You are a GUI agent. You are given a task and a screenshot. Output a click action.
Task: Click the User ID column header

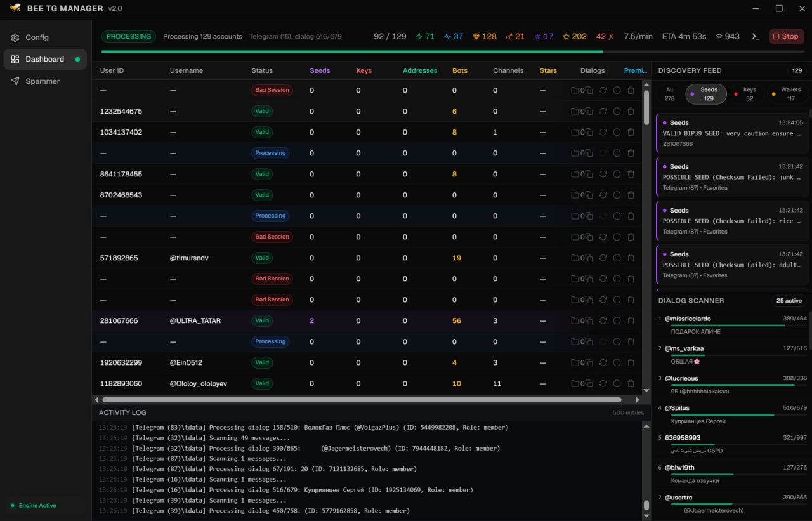112,70
